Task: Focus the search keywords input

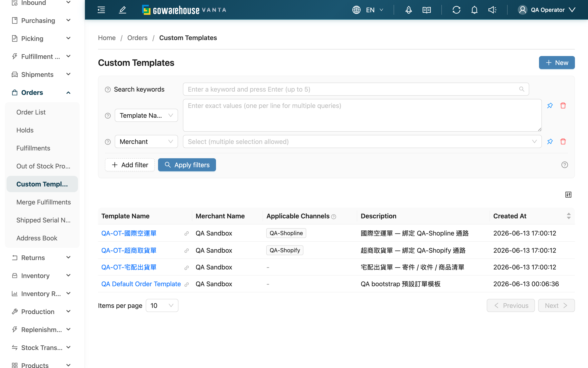Action: tap(356, 89)
